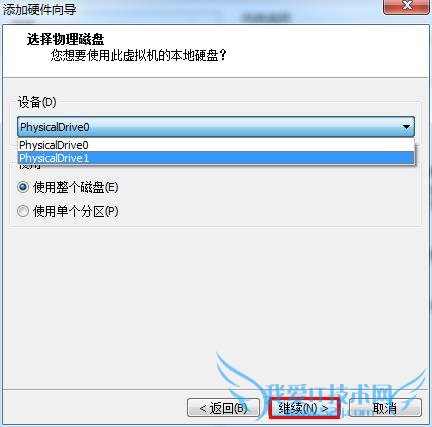Click the 选择物理磁盘 heading
The image size is (432, 427).
(x=65, y=39)
